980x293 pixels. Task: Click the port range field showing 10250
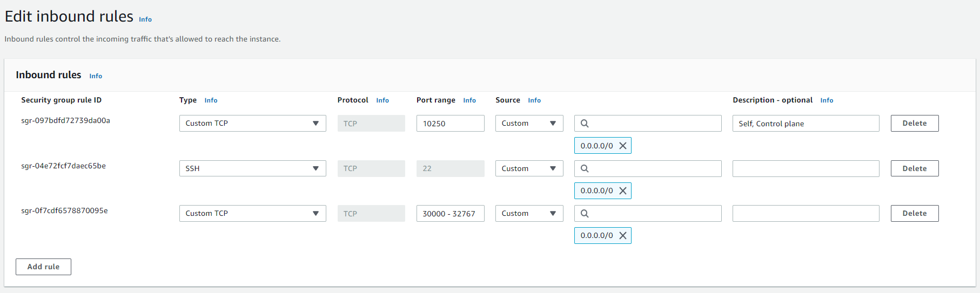click(x=450, y=124)
